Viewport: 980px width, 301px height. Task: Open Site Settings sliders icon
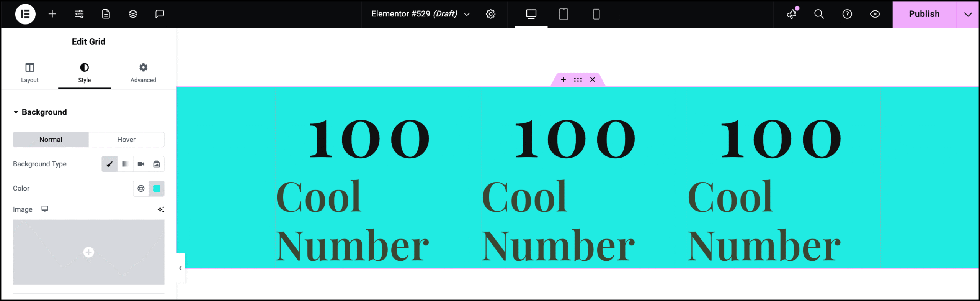click(79, 14)
